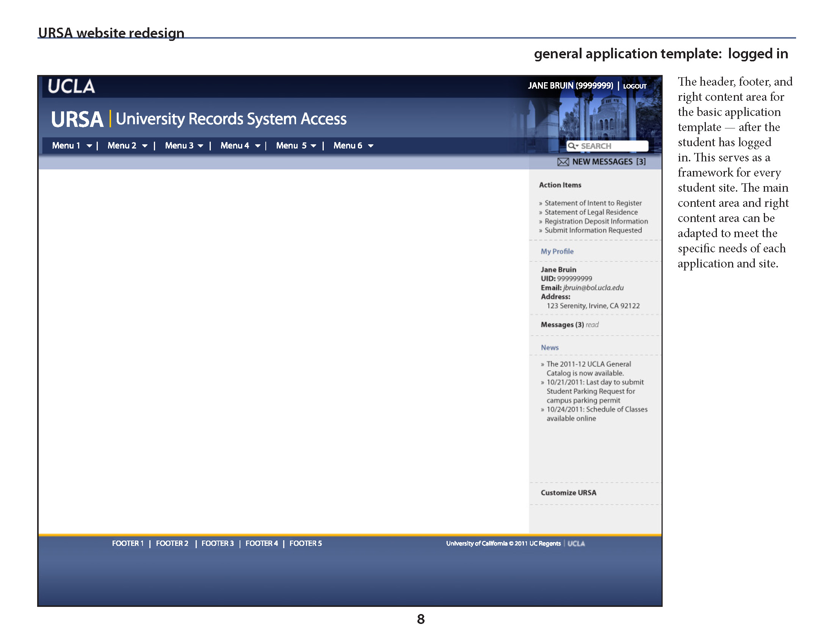This screenshot has width=834, height=644.
Task: Click the My Profile heading link
Action: (x=557, y=252)
